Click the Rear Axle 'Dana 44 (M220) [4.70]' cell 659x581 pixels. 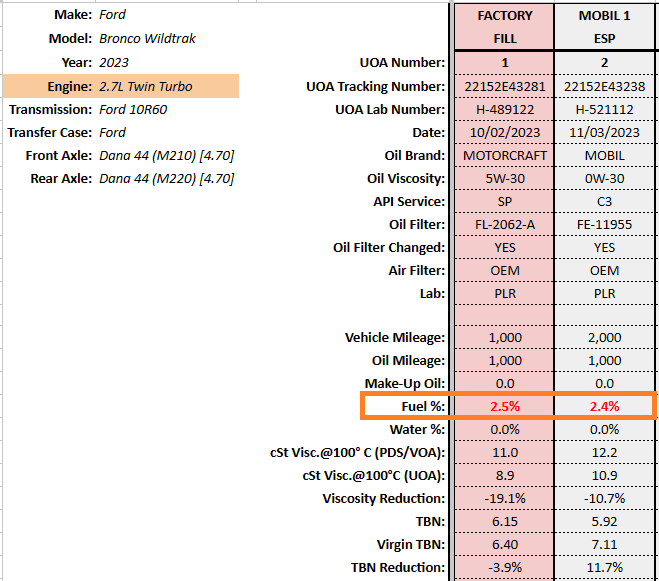166,179
